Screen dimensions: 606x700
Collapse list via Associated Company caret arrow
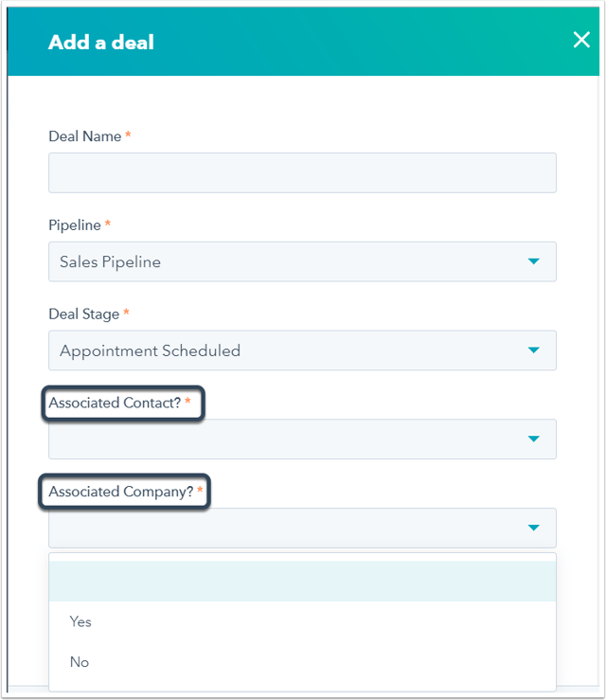tap(534, 528)
